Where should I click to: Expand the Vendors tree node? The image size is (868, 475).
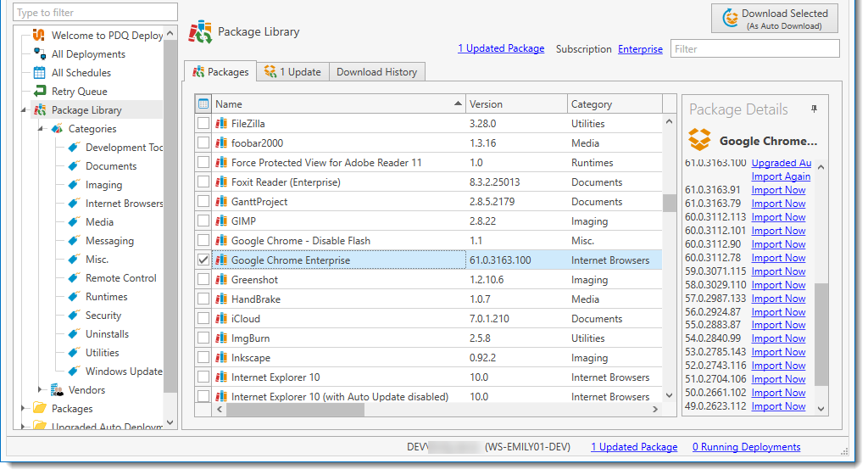pos(40,390)
